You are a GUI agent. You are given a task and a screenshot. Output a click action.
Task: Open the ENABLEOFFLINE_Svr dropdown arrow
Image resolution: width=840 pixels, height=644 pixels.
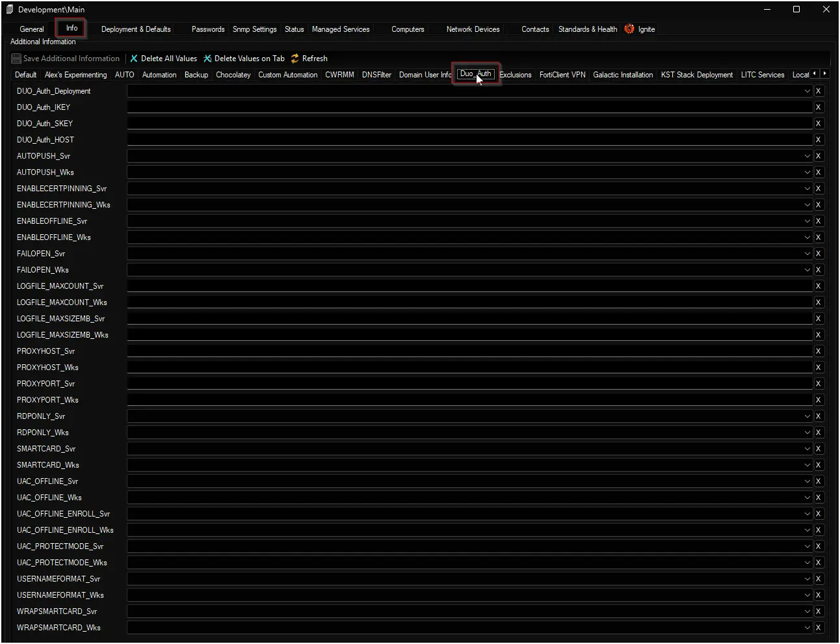(807, 221)
